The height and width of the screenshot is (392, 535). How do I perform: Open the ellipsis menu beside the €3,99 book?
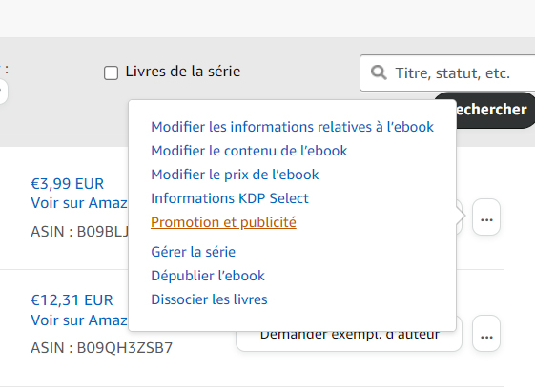[x=486, y=217]
